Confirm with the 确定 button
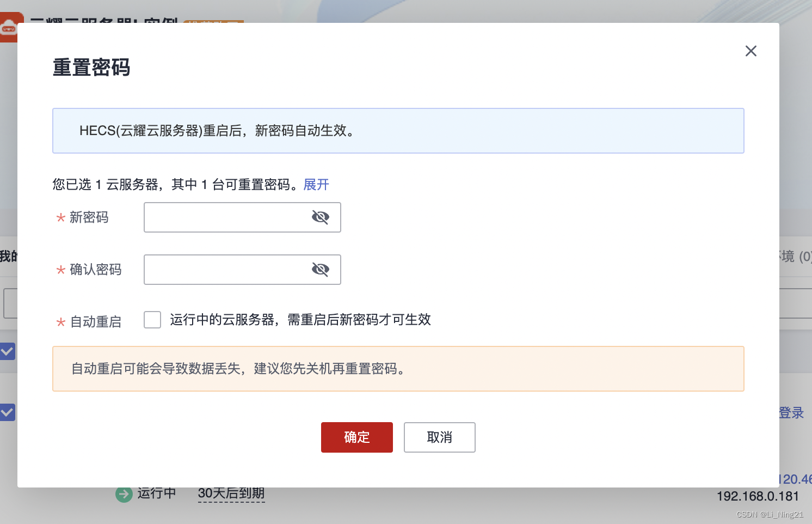The width and height of the screenshot is (812, 524). coord(357,437)
